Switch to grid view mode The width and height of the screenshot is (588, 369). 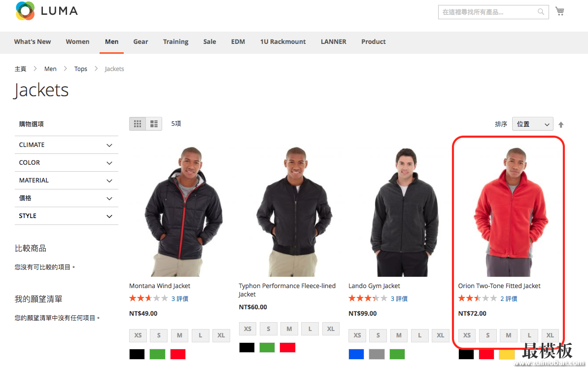click(x=138, y=124)
